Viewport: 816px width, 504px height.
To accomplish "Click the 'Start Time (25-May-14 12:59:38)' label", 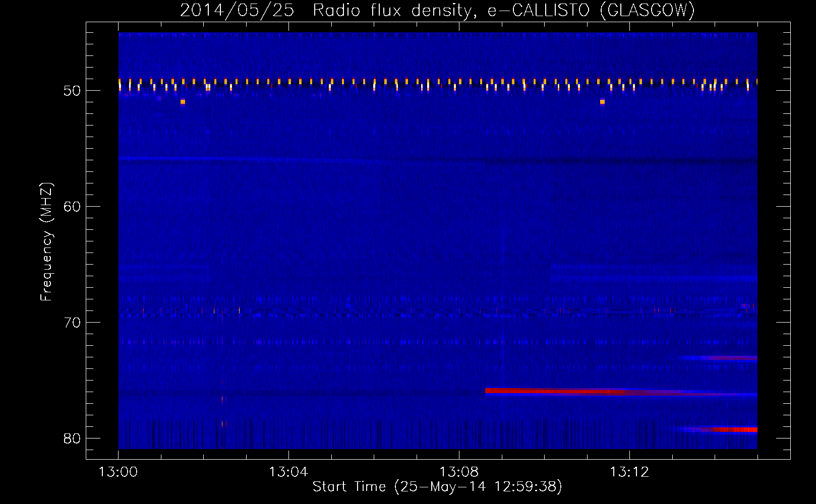I will point(437,487).
